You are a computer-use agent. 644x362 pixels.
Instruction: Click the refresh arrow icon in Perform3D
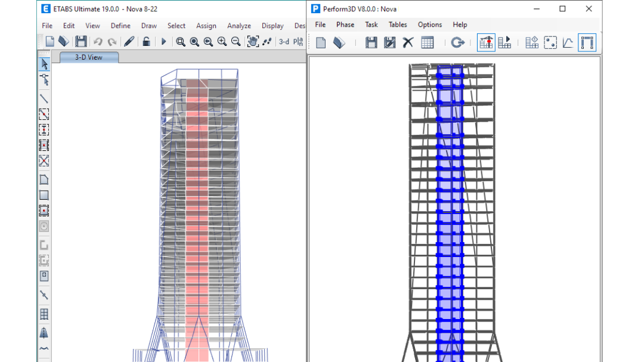point(457,42)
